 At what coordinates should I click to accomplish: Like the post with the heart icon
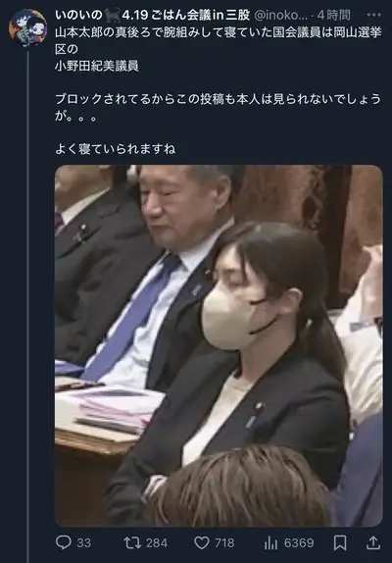point(202,543)
